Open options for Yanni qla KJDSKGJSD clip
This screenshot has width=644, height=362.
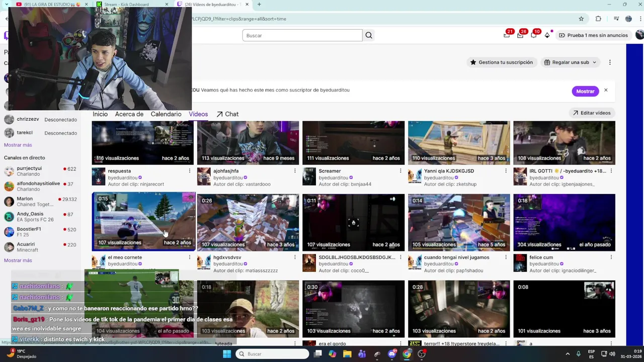coord(506,171)
